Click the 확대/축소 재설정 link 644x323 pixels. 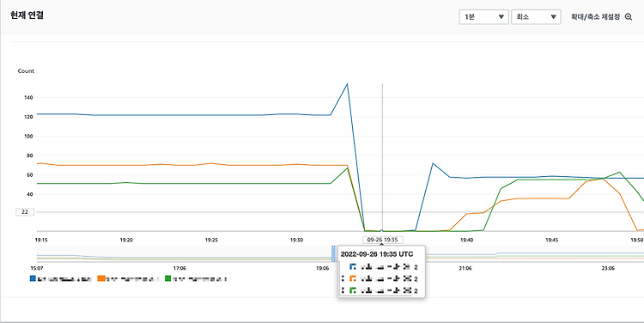pos(596,17)
